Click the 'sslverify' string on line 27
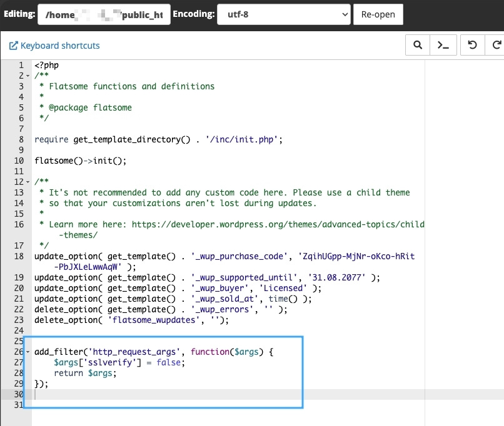504x426 pixels. tap(106, 362)
